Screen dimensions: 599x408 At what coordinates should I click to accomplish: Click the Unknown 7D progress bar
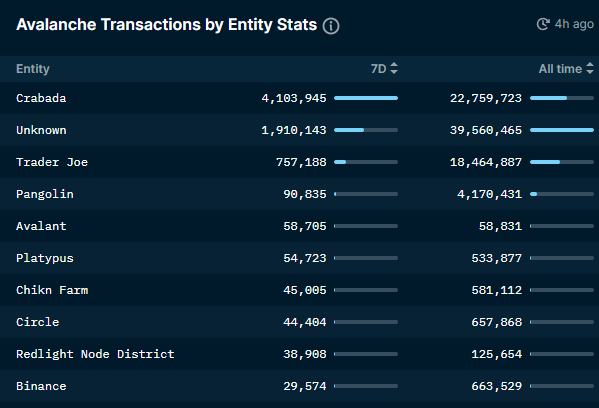click(366, 130)
